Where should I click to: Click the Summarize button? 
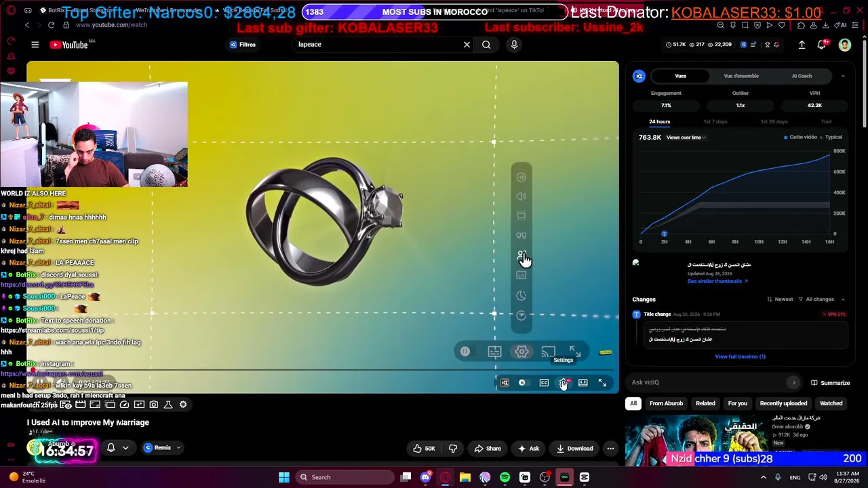pos(831,382)
